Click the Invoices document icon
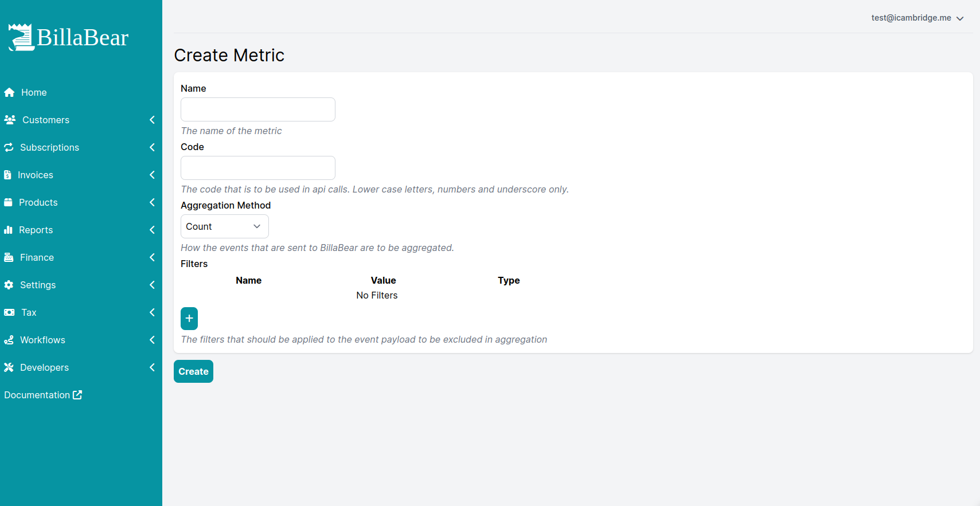This screenshot has height=506, width=980. click(x=7, y=175)
